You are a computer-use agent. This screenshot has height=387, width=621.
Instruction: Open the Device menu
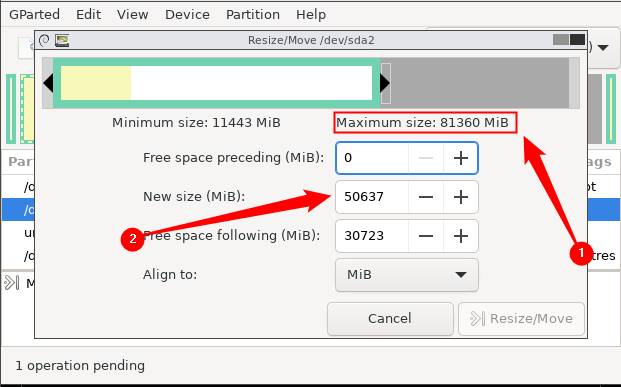pos(187,15)
